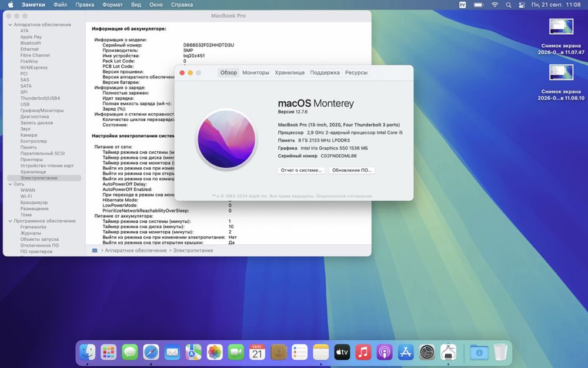Open Maps from the Dock
Viewport: 588px width, 368px height.
(193, 352)
